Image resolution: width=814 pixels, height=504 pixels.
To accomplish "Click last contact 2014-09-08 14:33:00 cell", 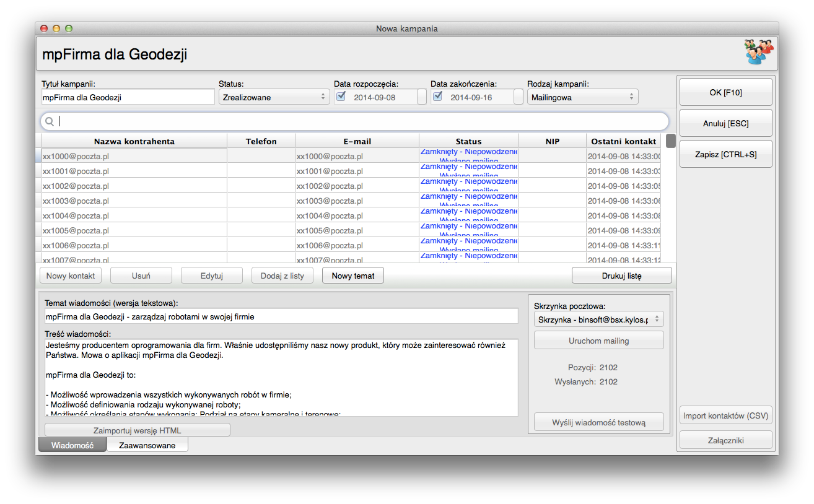I will point(624,156).
